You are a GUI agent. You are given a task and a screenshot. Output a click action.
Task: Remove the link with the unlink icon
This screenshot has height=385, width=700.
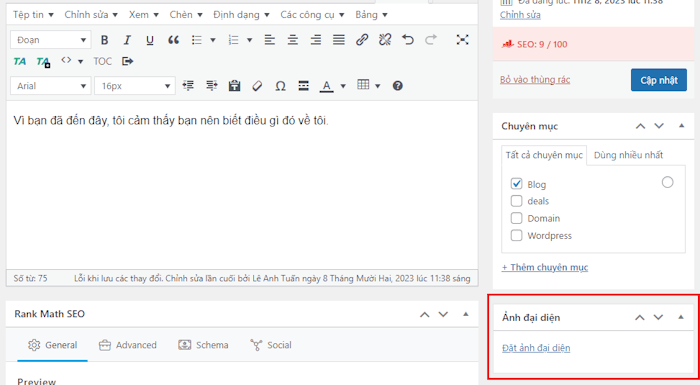(x=385, y=40)
